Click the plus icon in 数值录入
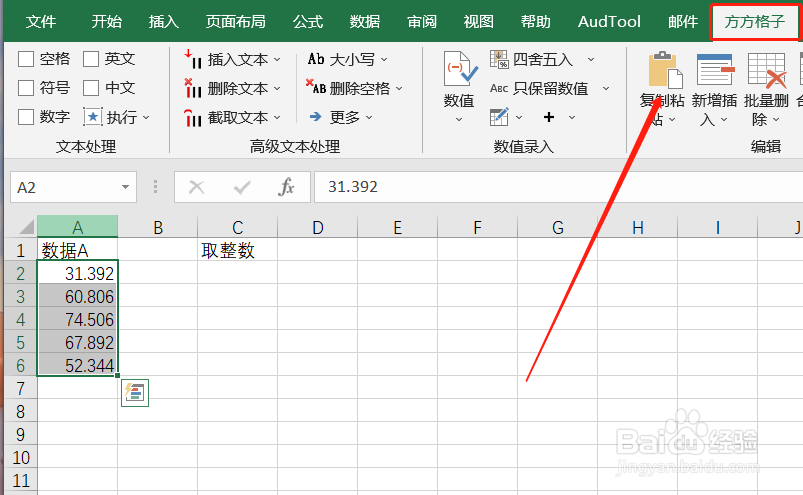Image resolution: width=803 pixels, height=495 pixels. (x=549, y=117)
